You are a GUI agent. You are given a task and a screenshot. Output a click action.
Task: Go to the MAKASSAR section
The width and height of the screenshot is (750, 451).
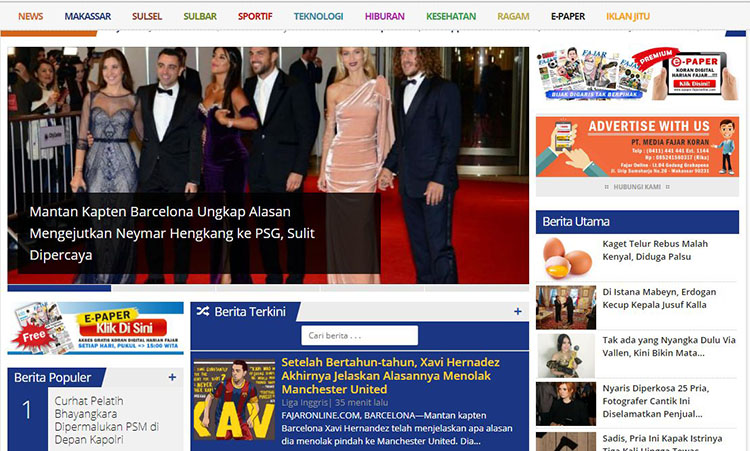(88, 16)
